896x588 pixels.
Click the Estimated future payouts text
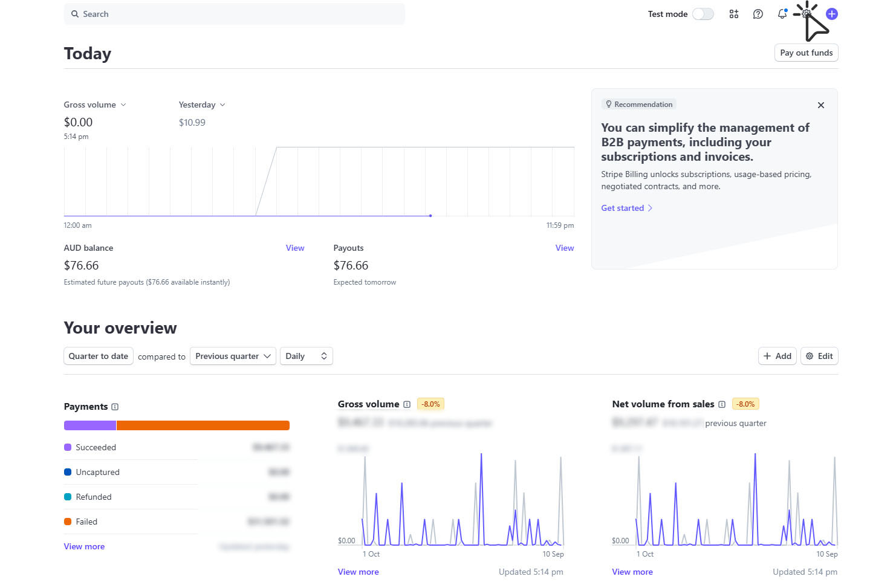(x=147, y=282)
